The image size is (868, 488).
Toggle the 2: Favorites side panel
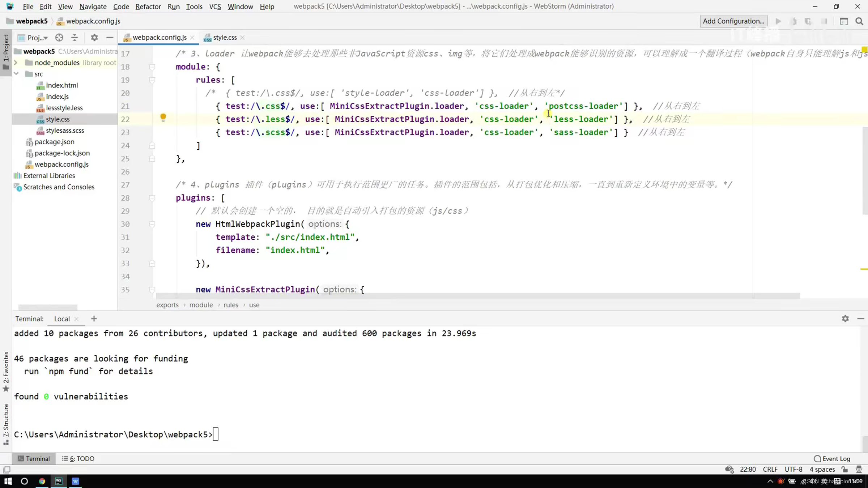(6, 371)
